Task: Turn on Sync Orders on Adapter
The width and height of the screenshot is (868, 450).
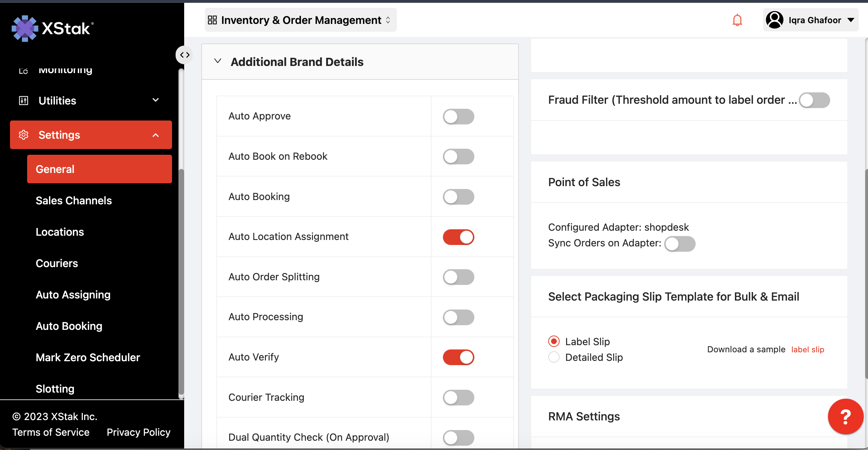Action: click(x=680, y=244)
